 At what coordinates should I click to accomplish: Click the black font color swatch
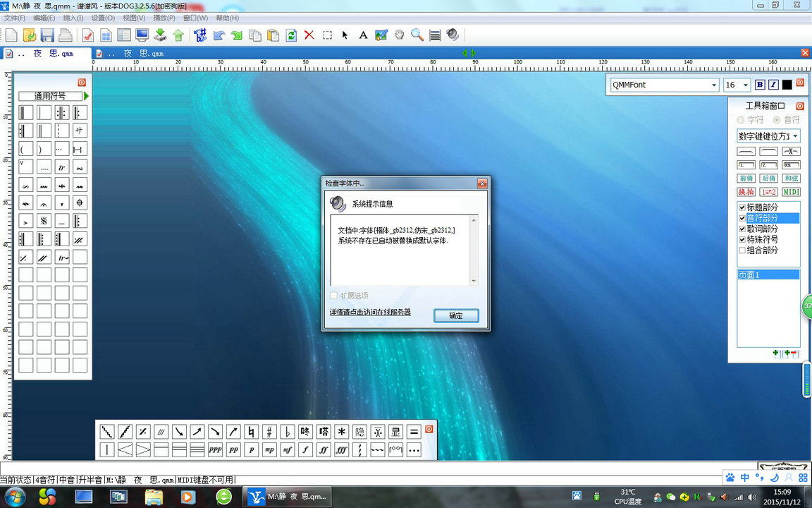coord(787,85)
